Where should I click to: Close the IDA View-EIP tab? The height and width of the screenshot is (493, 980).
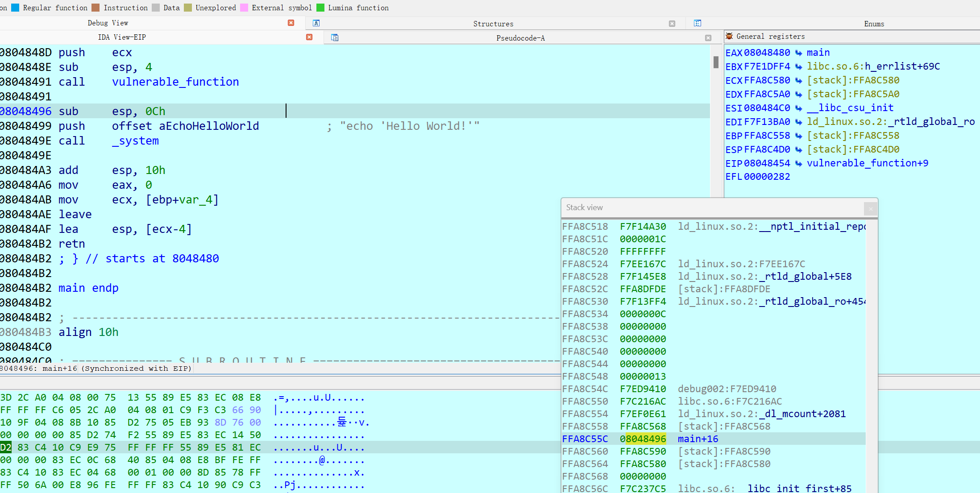pos(309,37)
